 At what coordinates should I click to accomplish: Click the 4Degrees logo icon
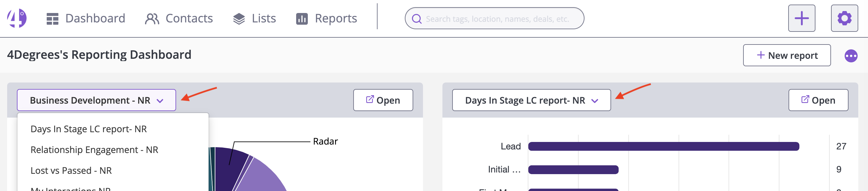17,18
